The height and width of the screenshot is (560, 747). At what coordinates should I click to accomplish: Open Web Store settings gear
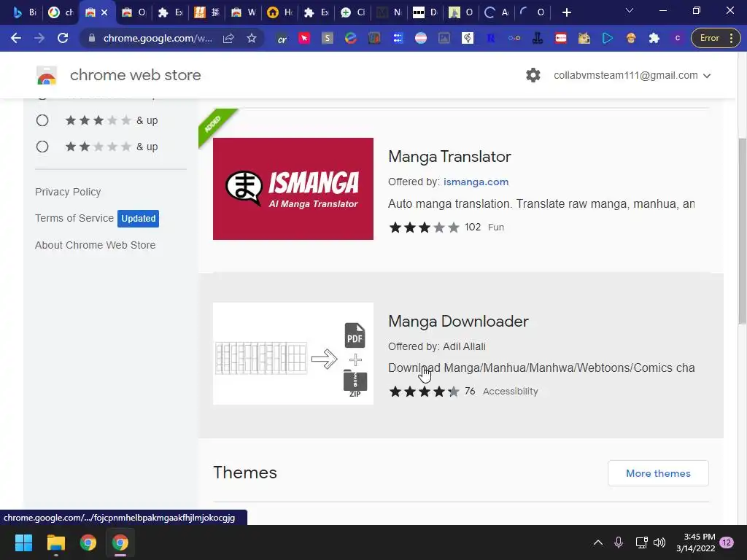pyautogui.click(x=533, y=75)
